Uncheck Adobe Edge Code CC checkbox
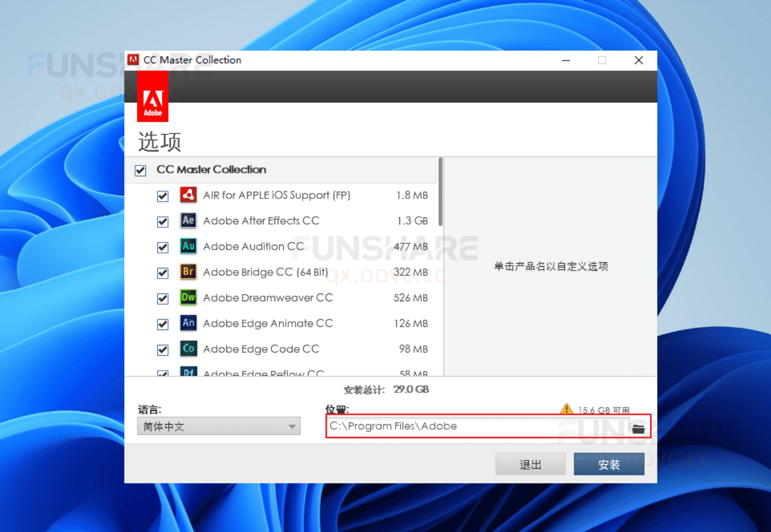This screenshot has height=532, width=771. pyautogui.click(x=163, y=350)
